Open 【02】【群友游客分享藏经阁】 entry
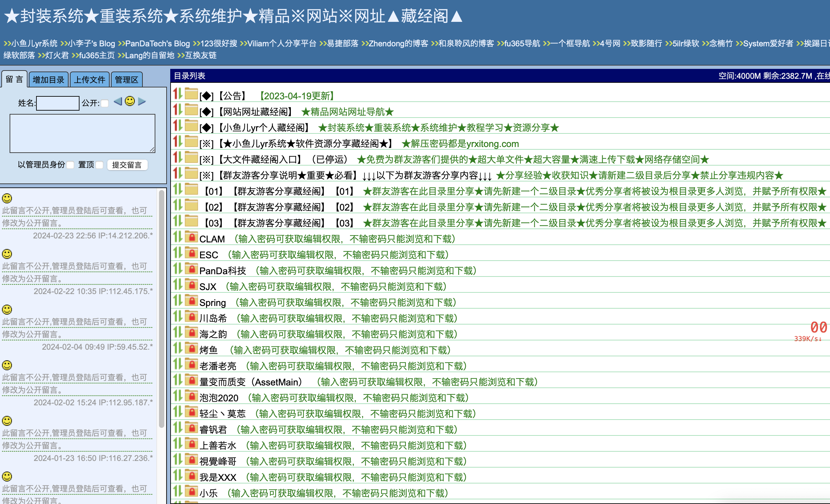 [279, 207]
